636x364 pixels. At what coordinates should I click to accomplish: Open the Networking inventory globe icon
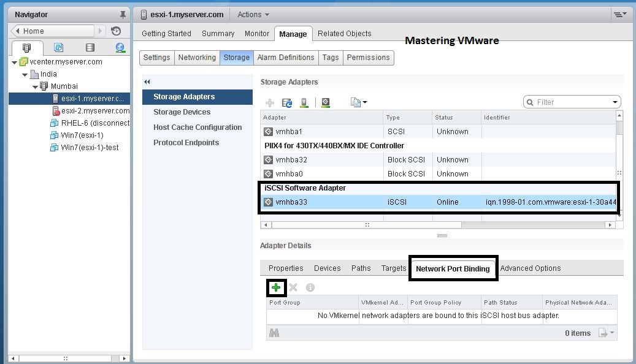[120, 47]
